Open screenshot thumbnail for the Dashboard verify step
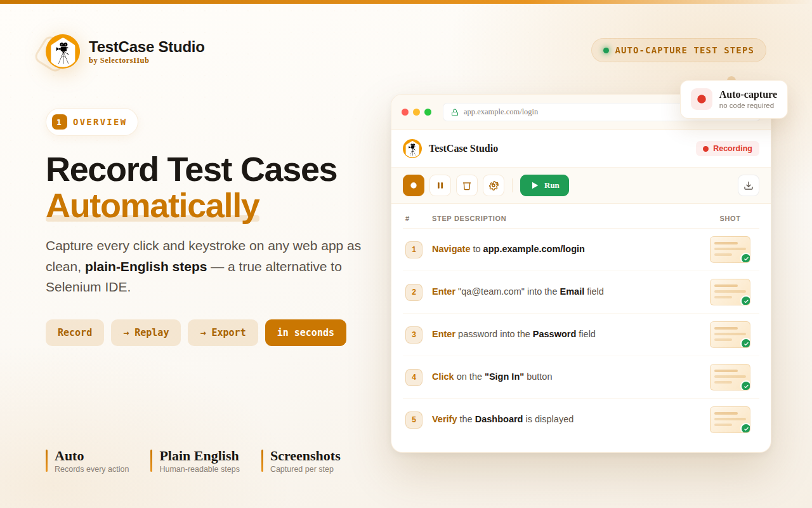Screen dimensions: 812x508 click(730, 420)
